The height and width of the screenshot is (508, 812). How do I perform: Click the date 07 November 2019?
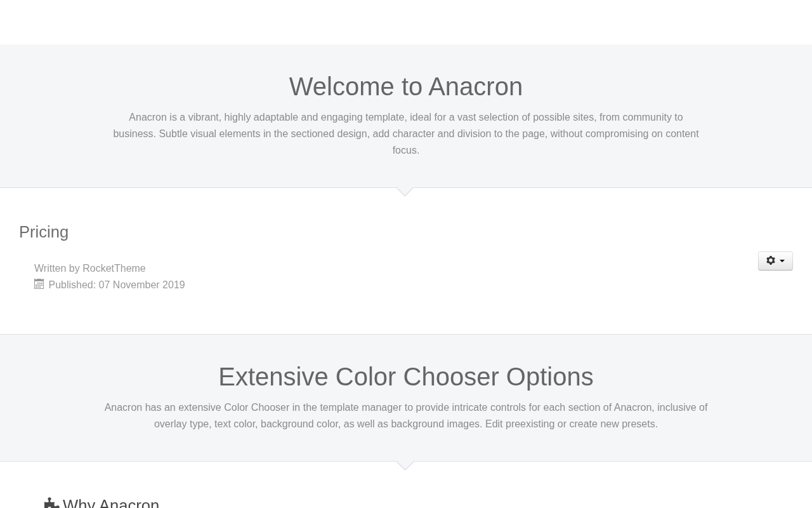(x=141, y=284)
